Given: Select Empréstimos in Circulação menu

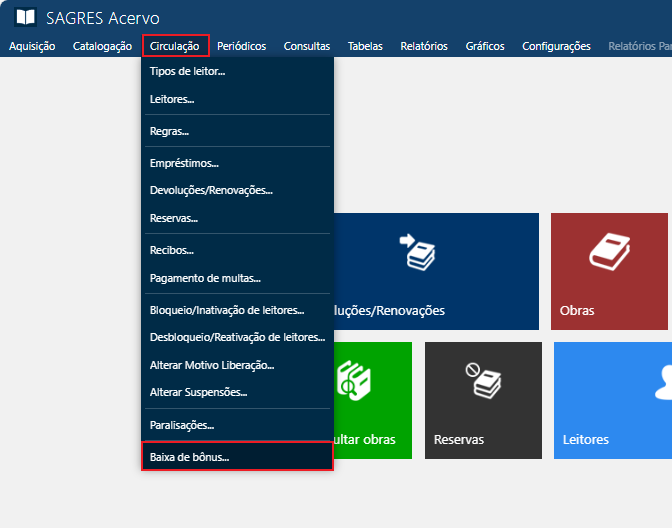Looking at the screenshot, I should (184, 163).
